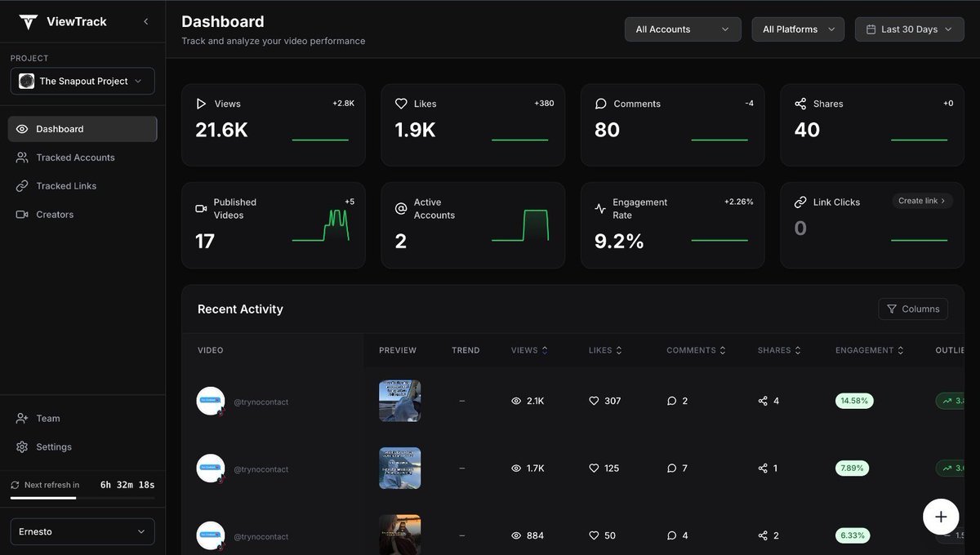Go to Tracked Accounts in sidebar
980x555 pixels.
coord(75,158)
